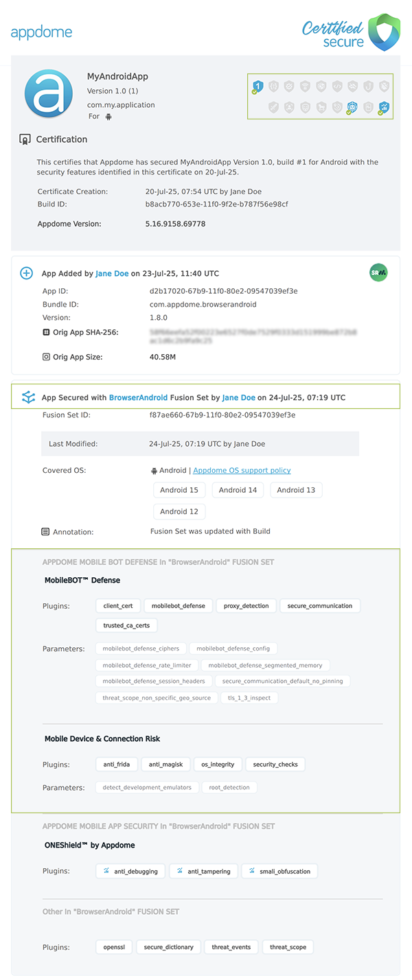Click the Fusion Set icon beside App Secured
Screen dimensions: 412x980
tap(27, 397)
